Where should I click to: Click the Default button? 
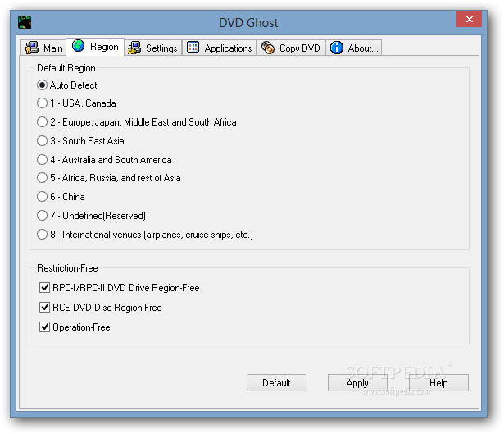coord(276,383)
